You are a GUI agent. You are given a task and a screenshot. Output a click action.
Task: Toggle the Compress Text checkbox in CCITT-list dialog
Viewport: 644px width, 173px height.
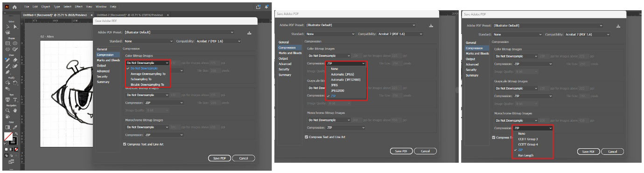(494, 138)
